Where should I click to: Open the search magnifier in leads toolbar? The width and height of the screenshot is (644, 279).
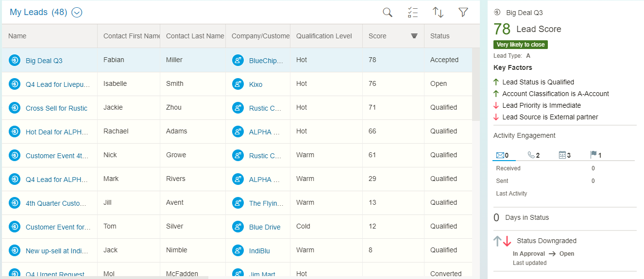(387, 13)
